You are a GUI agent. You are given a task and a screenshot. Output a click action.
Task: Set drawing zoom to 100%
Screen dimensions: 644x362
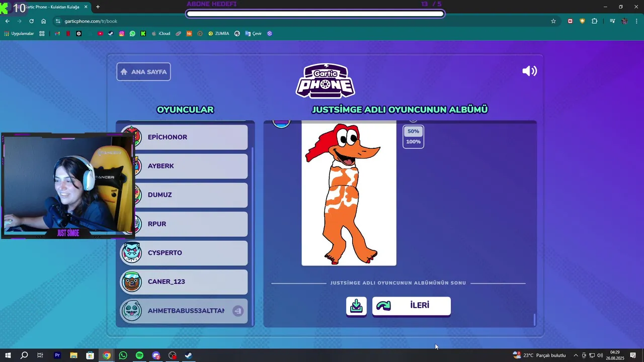tap(413, 141)
